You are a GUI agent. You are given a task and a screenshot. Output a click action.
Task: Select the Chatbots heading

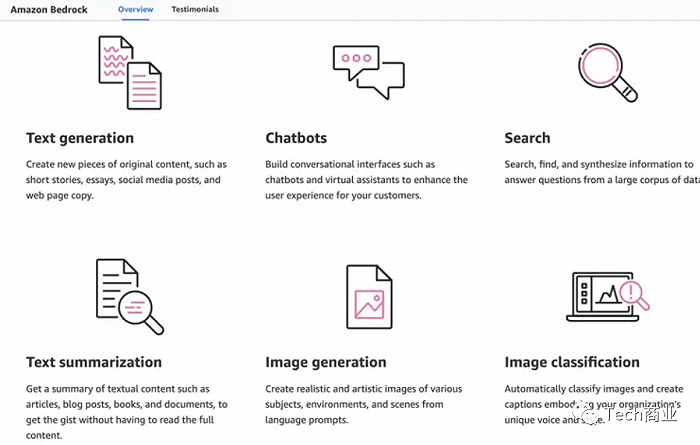pos(296,138)
